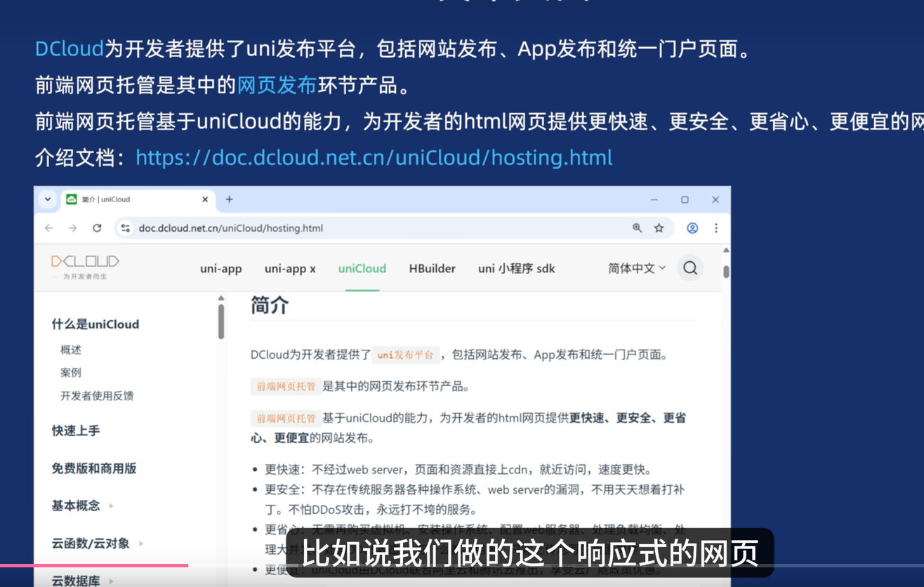Click the 简介 page heading
The height and width of the screenshot is (587, 924).
point(270,306)
